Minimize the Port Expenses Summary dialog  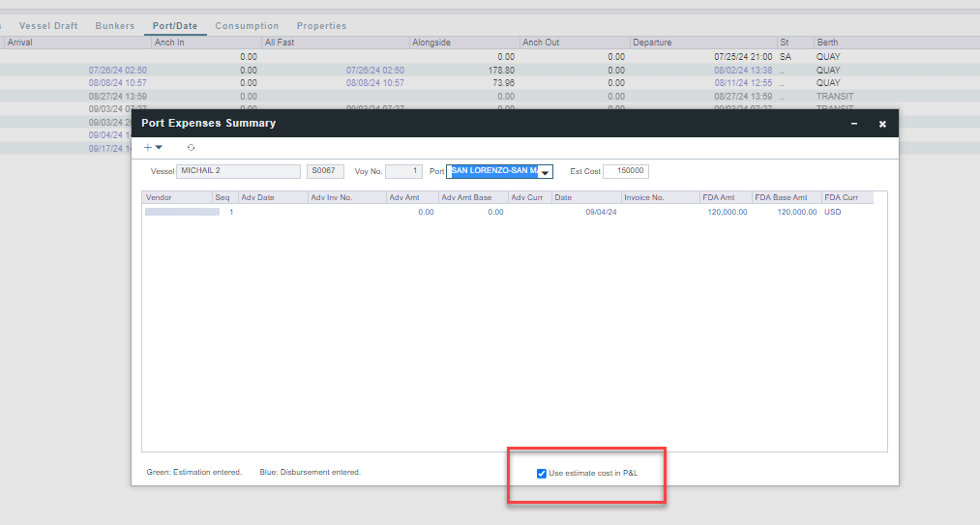point(853,124)
